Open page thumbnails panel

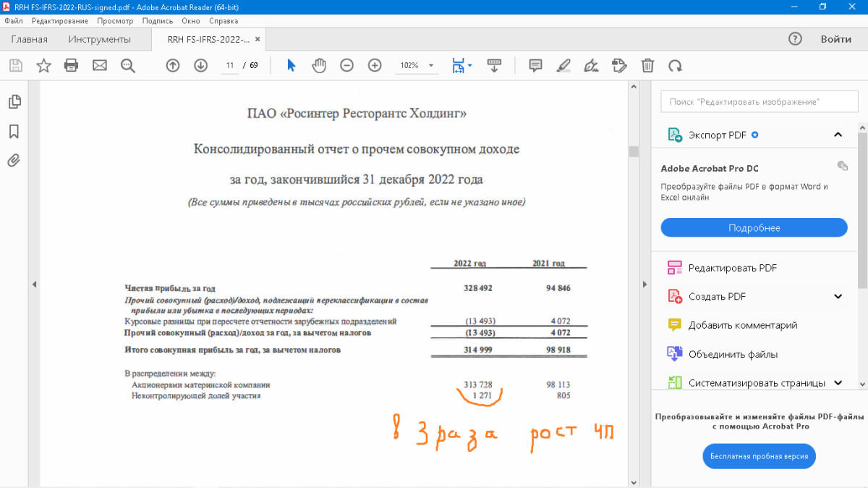point(14,102)
